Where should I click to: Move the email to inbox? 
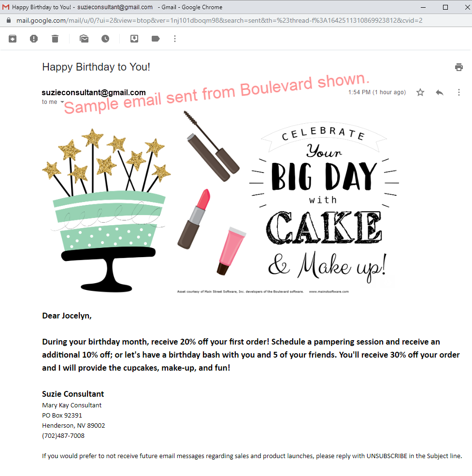tap(134, 39)
